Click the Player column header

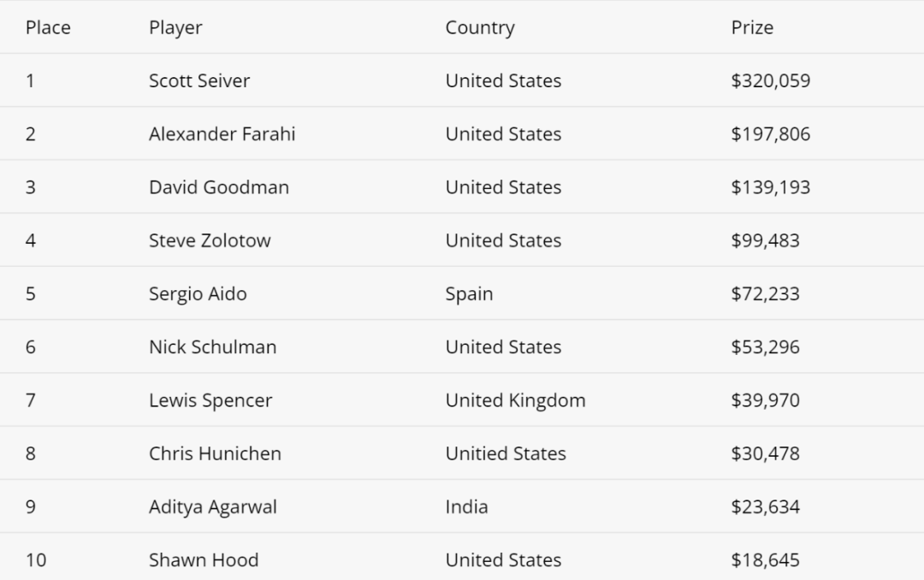[x=175, y=28]
